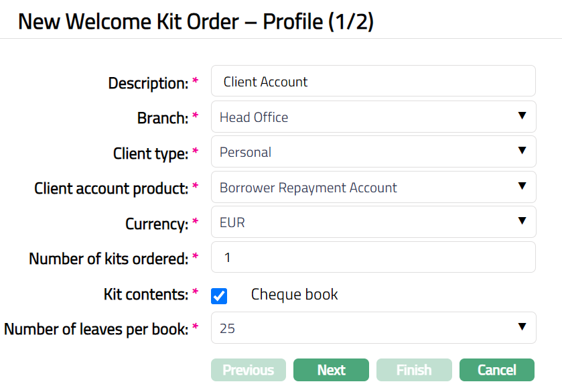Click the Cheque book label text
The width and height of the screenshot is (562, 392).
pos(294,294)
